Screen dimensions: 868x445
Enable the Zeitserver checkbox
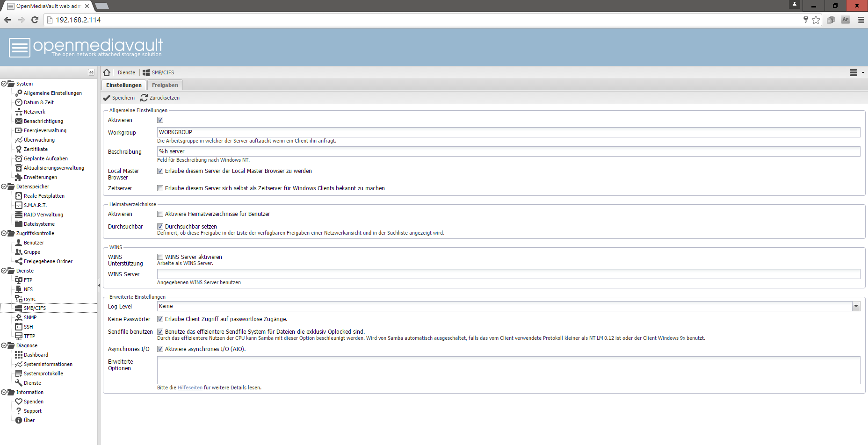[x=160, y=188]
